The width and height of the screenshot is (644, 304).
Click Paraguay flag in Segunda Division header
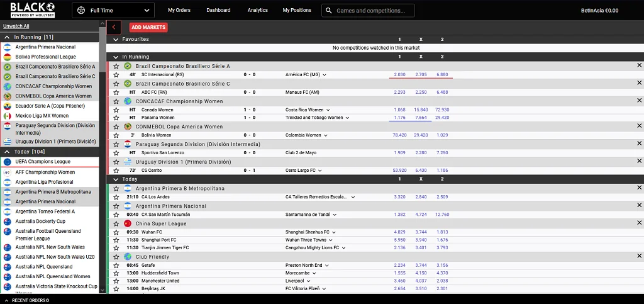(128, 144)
